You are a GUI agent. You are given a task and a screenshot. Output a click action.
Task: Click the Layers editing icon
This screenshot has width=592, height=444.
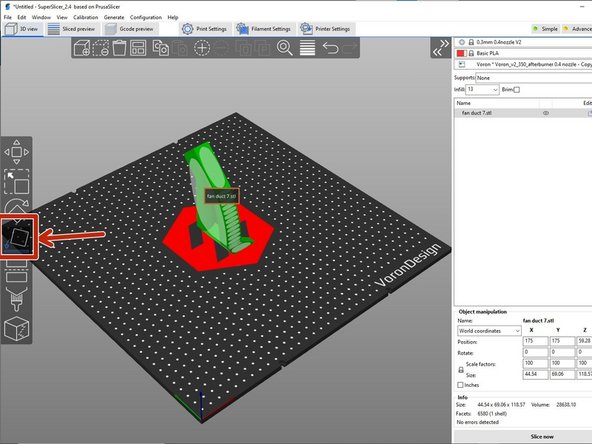[307, 48]
